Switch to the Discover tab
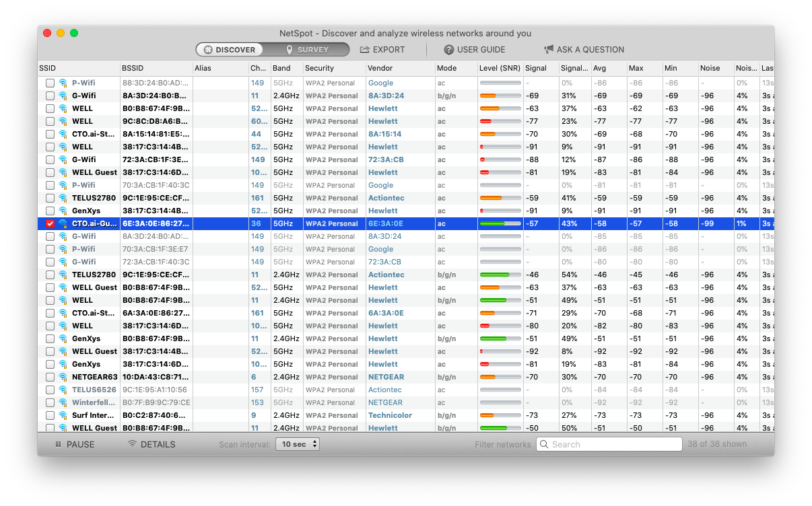This screenshot has height=506, width=812. (230, 50)
